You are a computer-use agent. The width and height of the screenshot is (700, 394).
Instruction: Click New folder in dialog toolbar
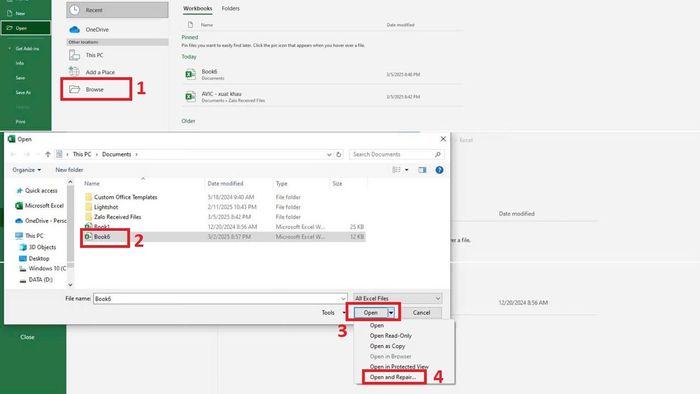pos(69,170)
